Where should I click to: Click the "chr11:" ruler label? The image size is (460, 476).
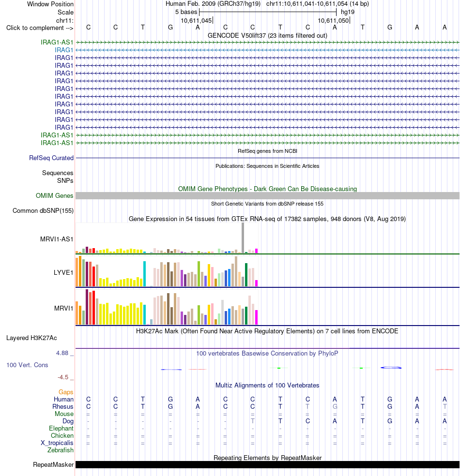coord(65,20)
